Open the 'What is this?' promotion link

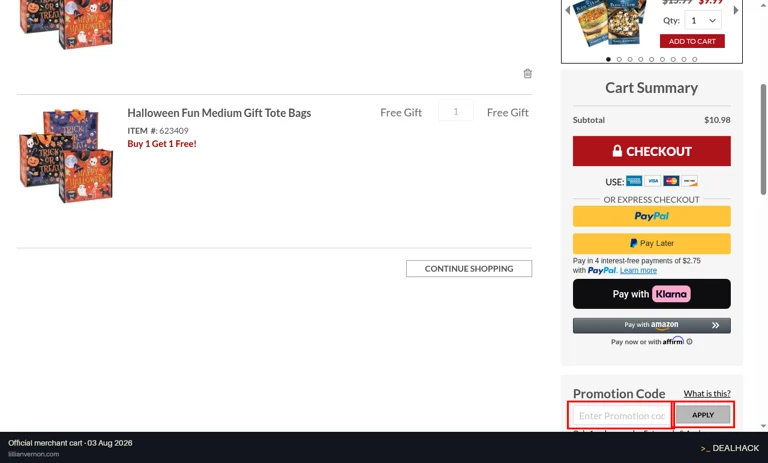[707, 393]
